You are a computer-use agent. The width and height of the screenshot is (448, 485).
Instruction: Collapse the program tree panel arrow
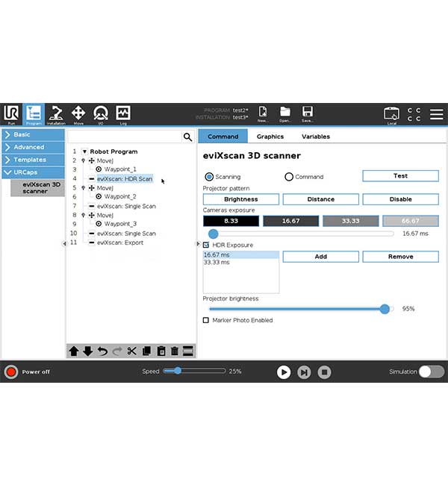click(x=199, y=244)
